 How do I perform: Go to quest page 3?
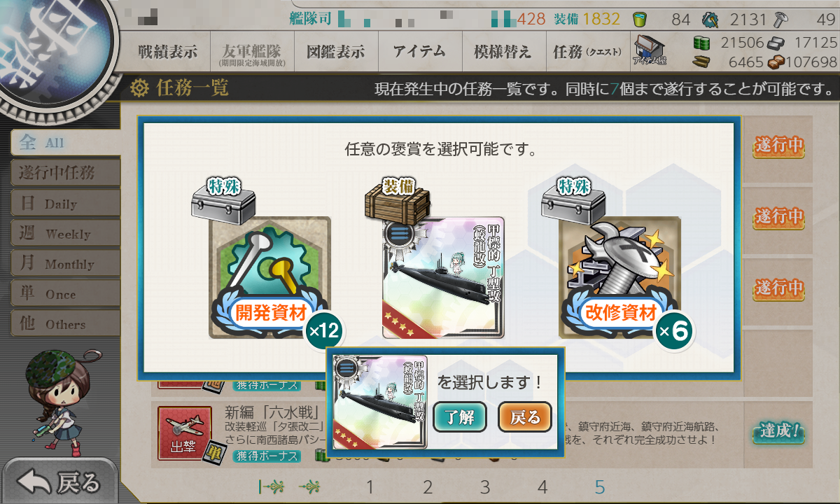[484, 487]
